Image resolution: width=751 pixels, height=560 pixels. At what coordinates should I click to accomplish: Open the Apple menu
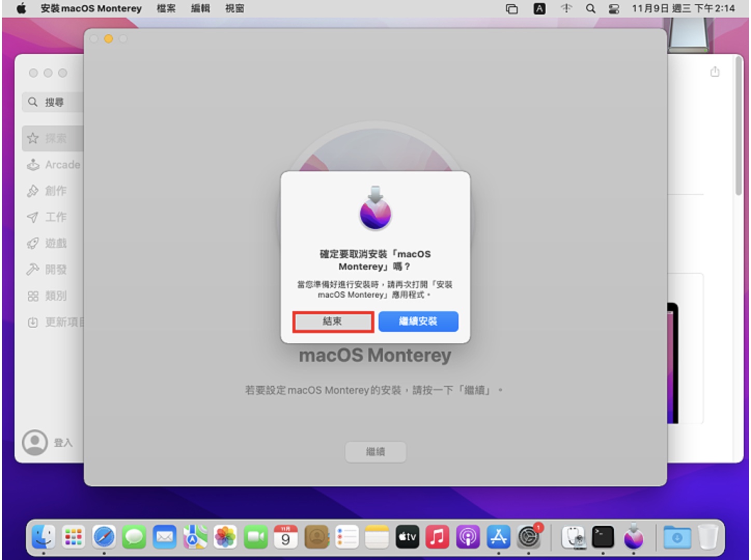(x=21, y=8)
